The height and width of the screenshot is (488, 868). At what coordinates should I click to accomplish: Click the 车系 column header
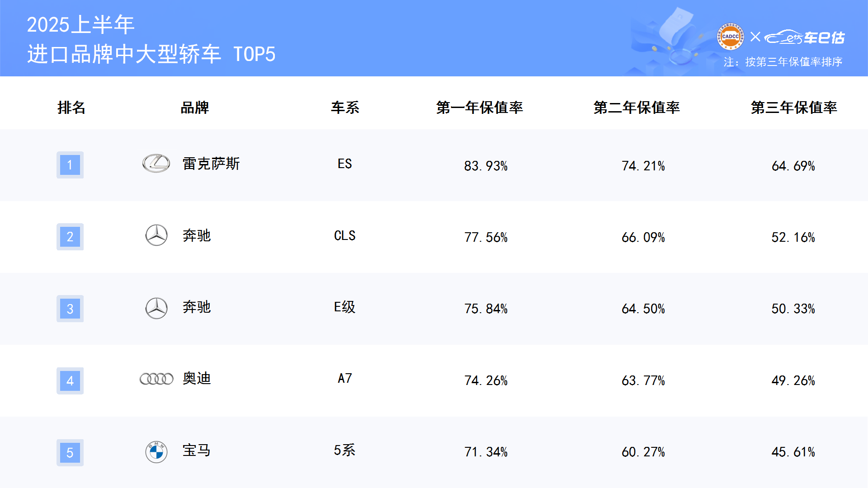click(x=345, y=108)
